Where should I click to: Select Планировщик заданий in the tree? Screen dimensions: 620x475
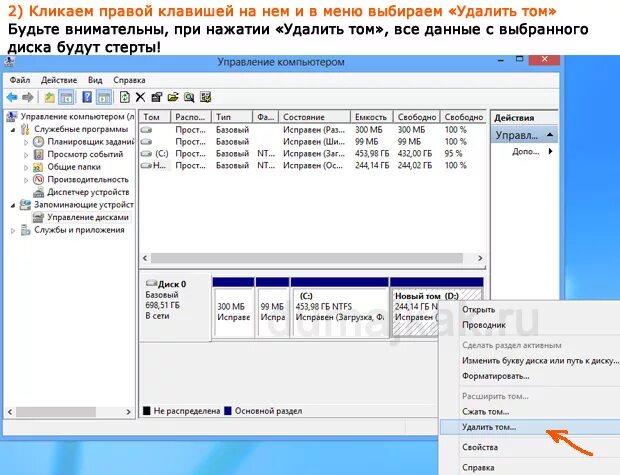91,142
